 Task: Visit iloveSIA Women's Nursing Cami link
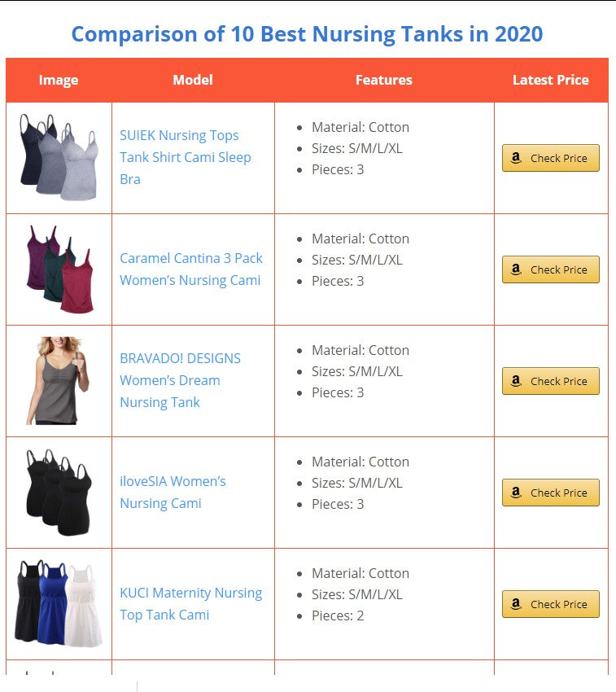click(173, 492)
